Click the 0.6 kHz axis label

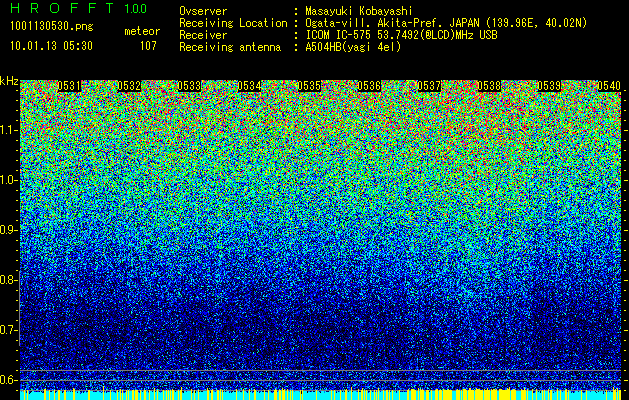(8, 380)
